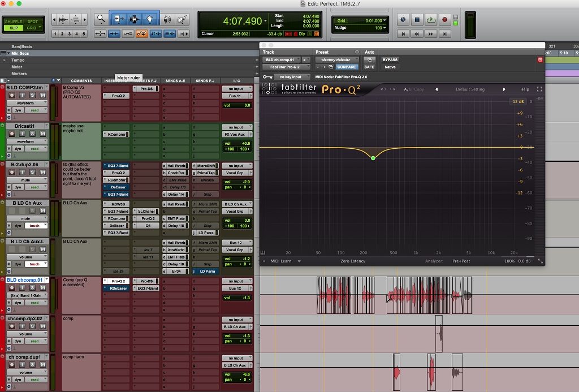Viewport: 579px width, 392px height.
Task: Open the main counter format dropdown arrow
Action: 265,21
